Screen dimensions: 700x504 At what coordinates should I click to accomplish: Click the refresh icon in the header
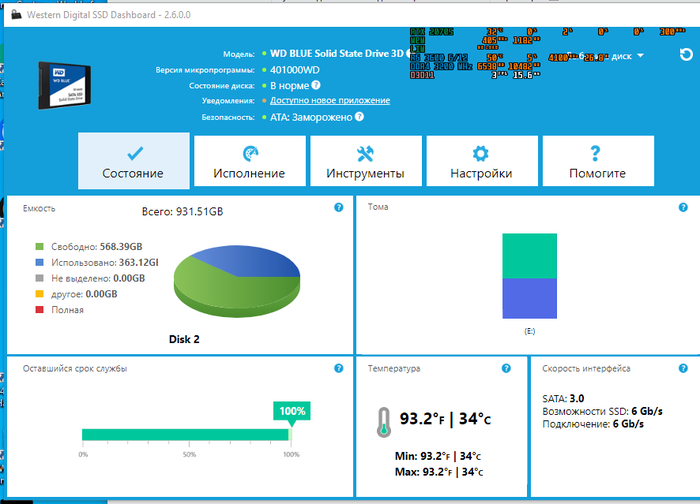point(685,55)
